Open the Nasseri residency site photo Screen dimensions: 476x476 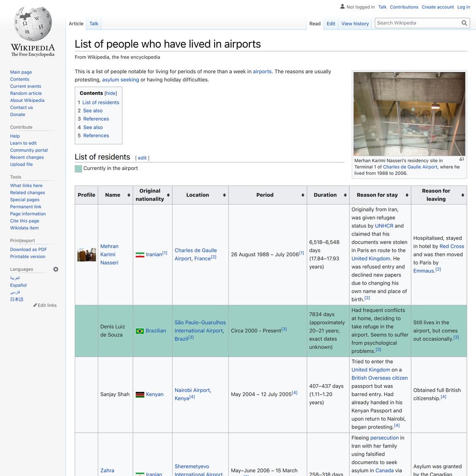click(x=409, y=114)
